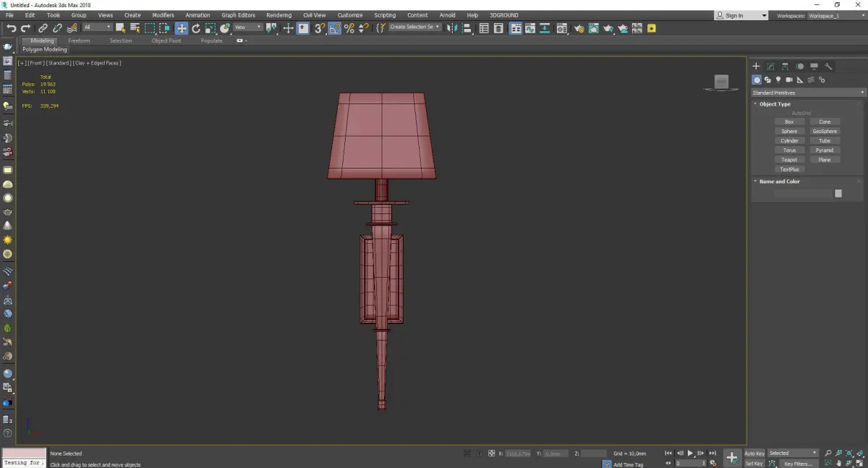This screenshot has height=468, width=868.
Task: Switch to the Freeform ribbon tab
Action: (x=79, y=41)
